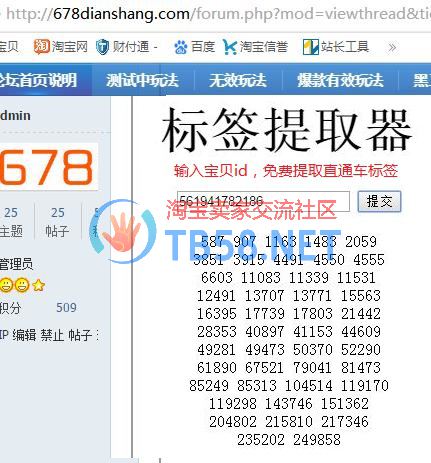Image resolution: width=431 pixels, height=463 pixels.
Task: Open the 25 主题 count link
Action: pos(11,222)
